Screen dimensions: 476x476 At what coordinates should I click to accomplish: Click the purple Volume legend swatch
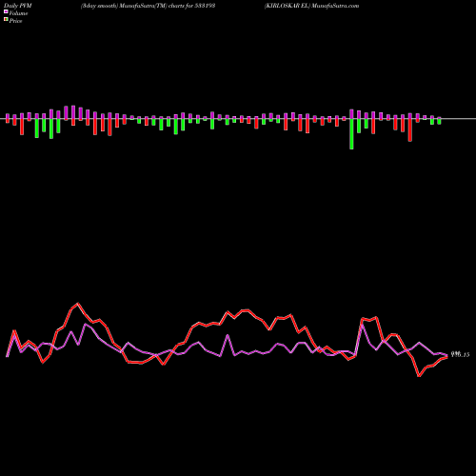click(x=6, y=12)
